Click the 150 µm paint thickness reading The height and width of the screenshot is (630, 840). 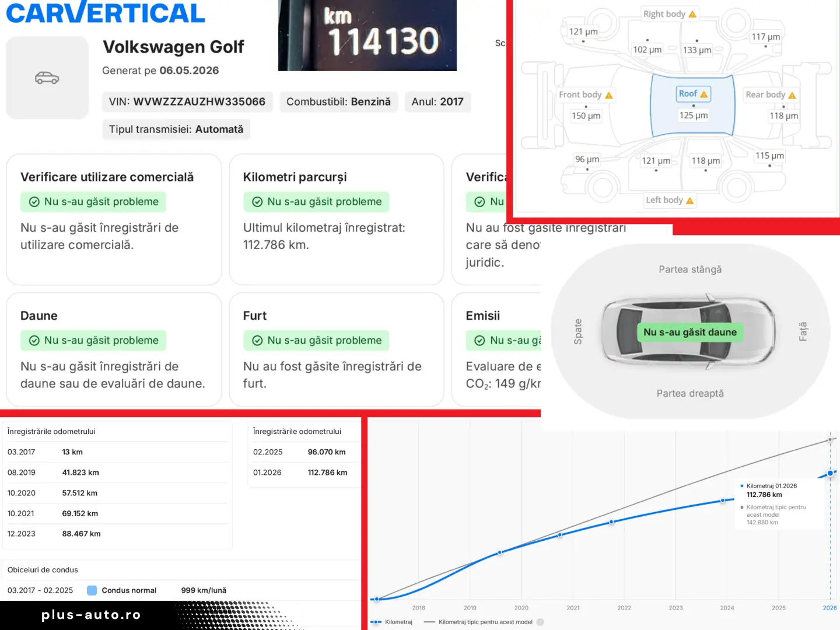tap(586, 116)
